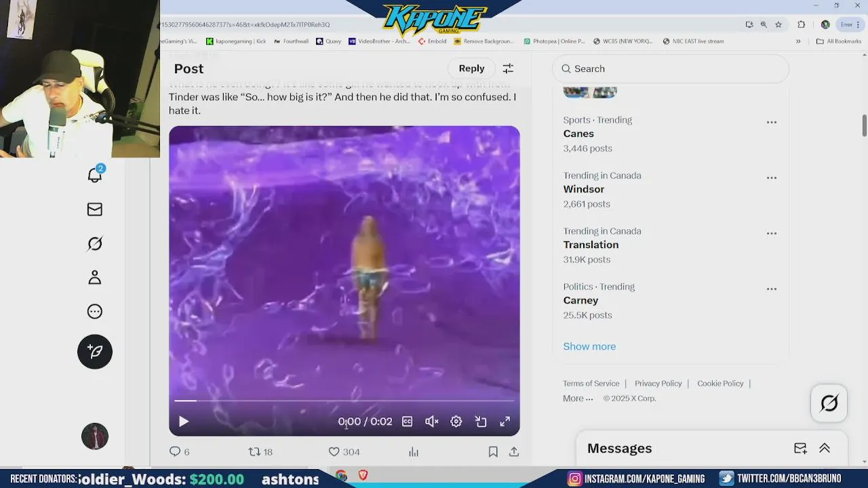
Task: Bookmark this page with star icon
Action: (x=778, y=24)
